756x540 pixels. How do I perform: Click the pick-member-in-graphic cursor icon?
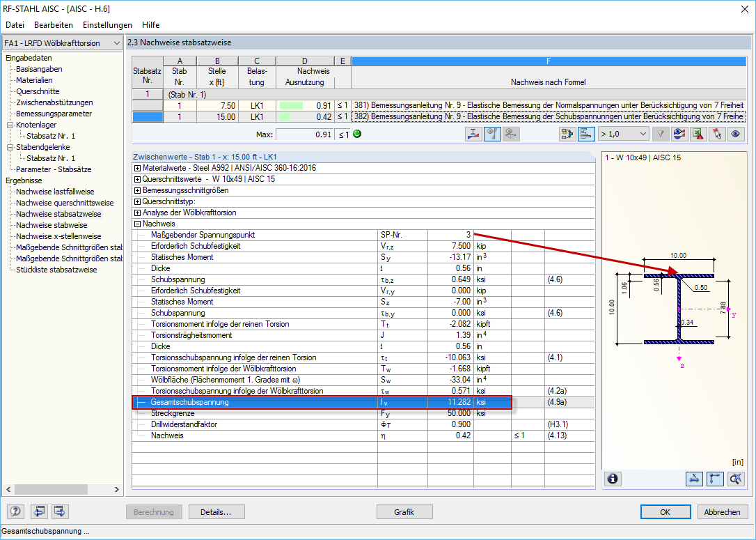tap(716, 134)
